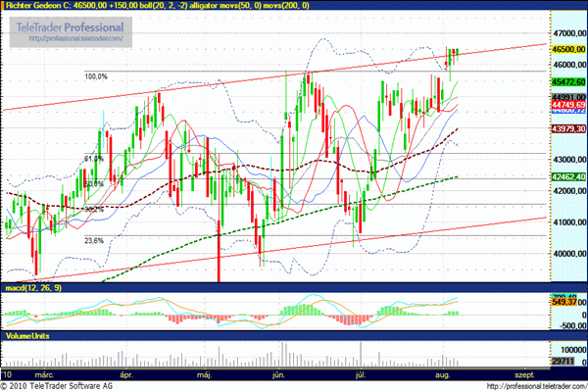Image resolution: width=588 pixels, height=392 pixels.
Task: Click the Volume Units panel header
Action: pyautogui.click(x=27, y=336)
